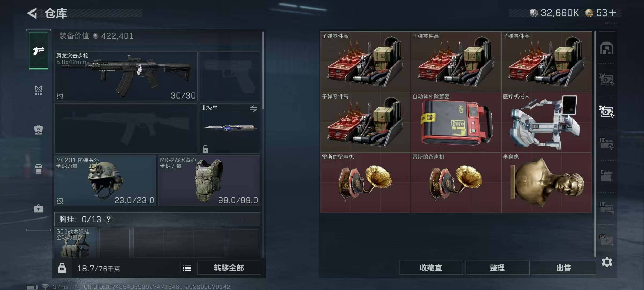The width and height of the screenshot is (644, 290).
Task: Click the weight KG lock icon
Action: (62, 268)
